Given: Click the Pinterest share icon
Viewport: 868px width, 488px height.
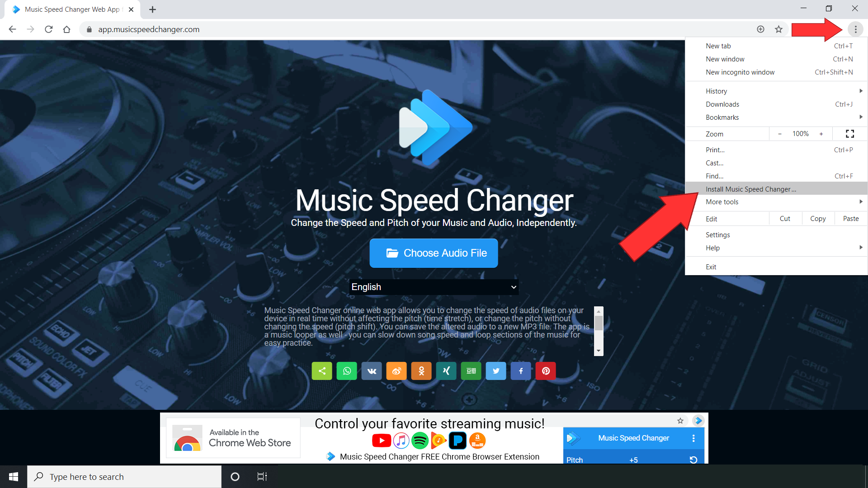Looking at the screenshot, I should [546, 371].
